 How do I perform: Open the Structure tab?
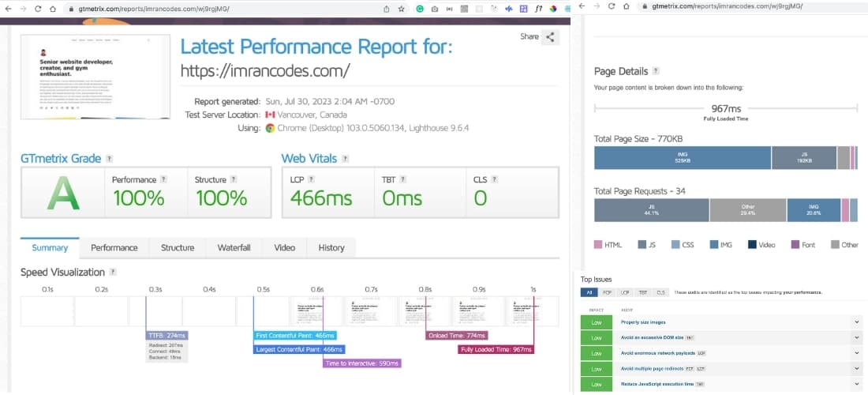178,247
